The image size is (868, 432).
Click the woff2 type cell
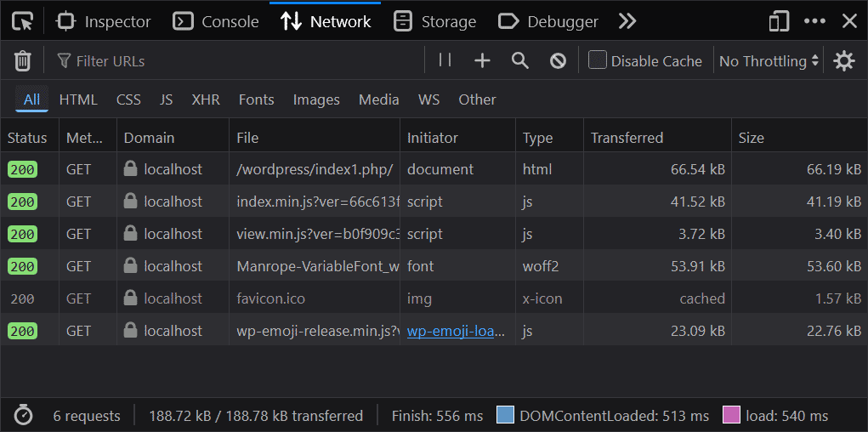point(541,266)
